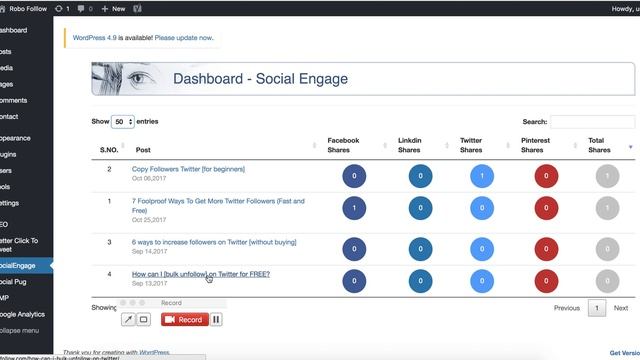640x360 pixels.
Task: Open the Show entries dropdown set to 50
Action: click(x=122, y=122)
